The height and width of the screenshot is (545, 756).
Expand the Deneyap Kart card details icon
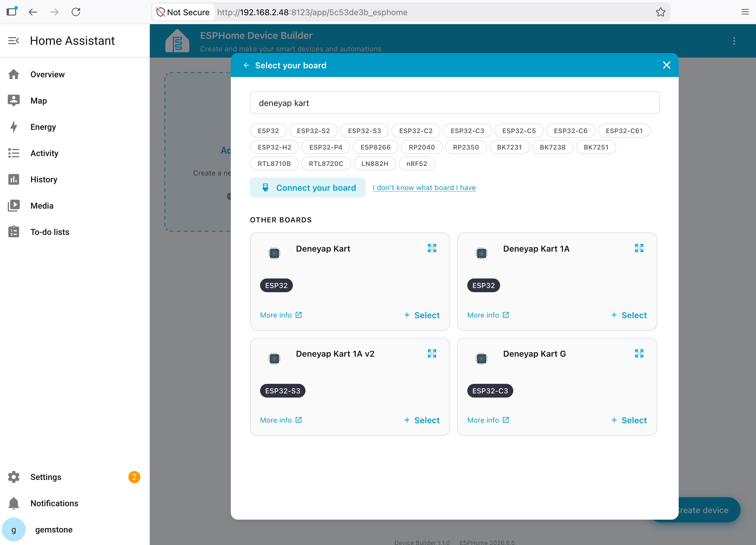coord(432,248)
